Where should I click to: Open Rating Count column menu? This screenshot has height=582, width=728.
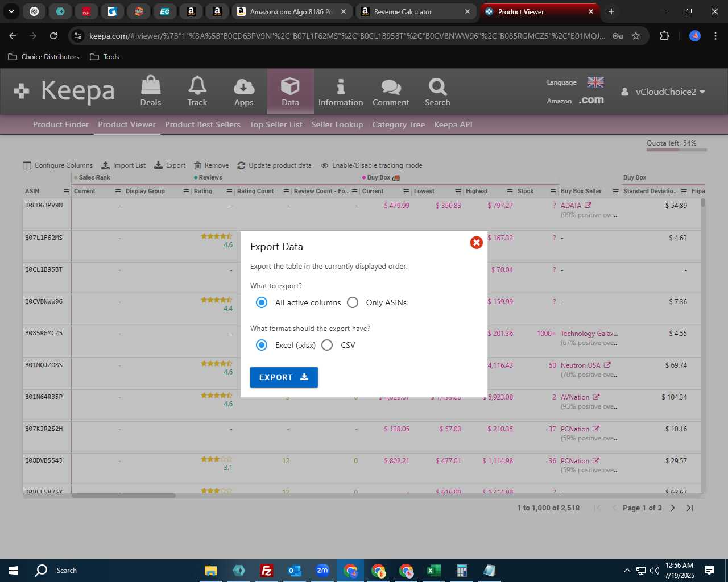(x=287, y=192)
